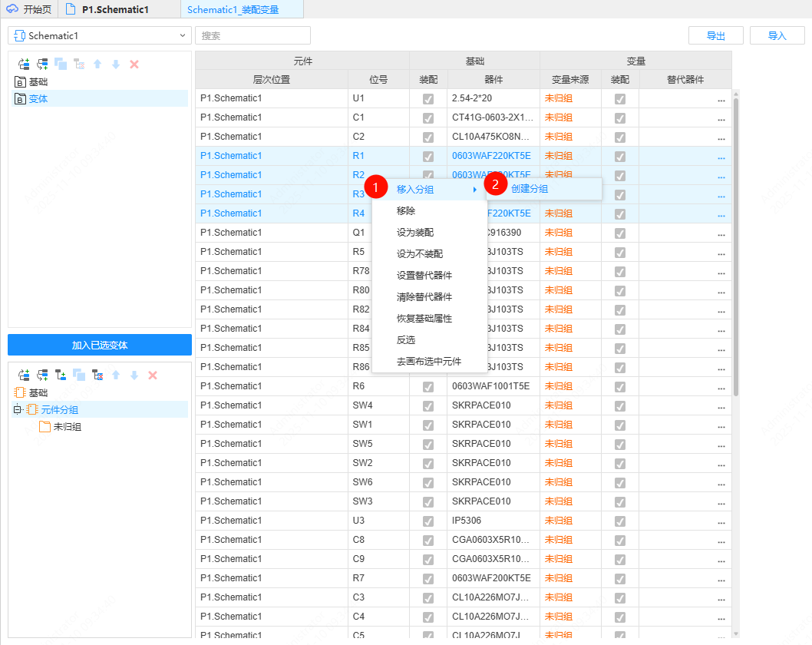Toggle the 装配 checkbox in the SW4 row
This screenshot has width=812, height=645.
tap(428, 405)
